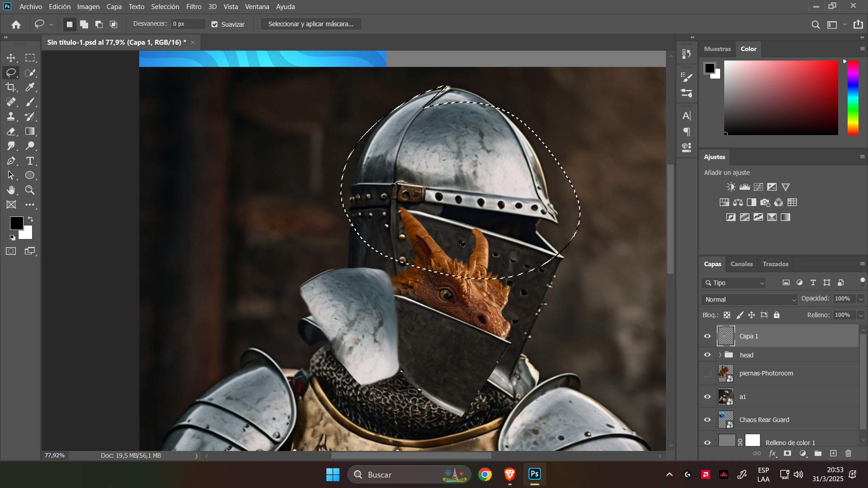
Task: Open the search icon in options bar
Action: pos(816,24)
